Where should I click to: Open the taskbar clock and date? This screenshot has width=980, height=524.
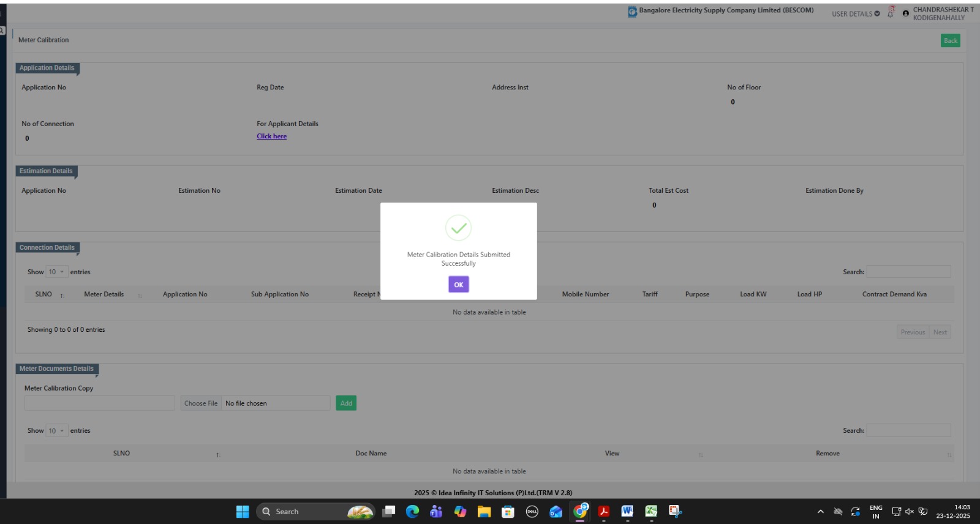click(953, 512)
